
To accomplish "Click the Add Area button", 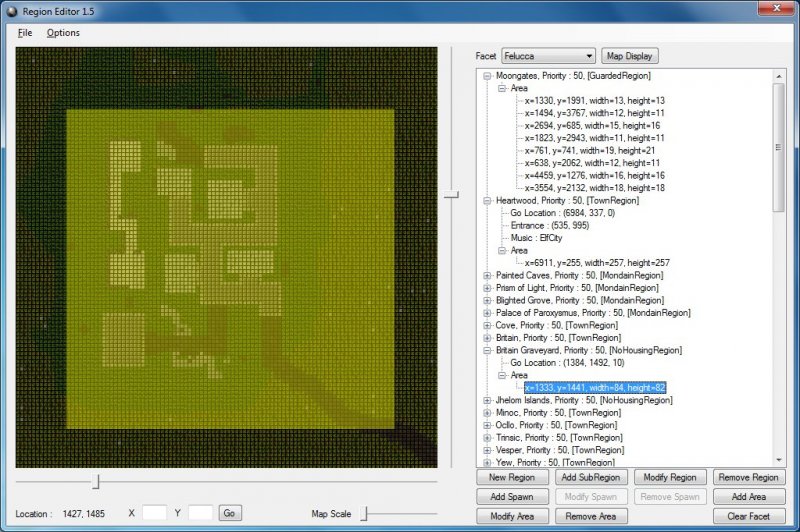I will point(748,497).
